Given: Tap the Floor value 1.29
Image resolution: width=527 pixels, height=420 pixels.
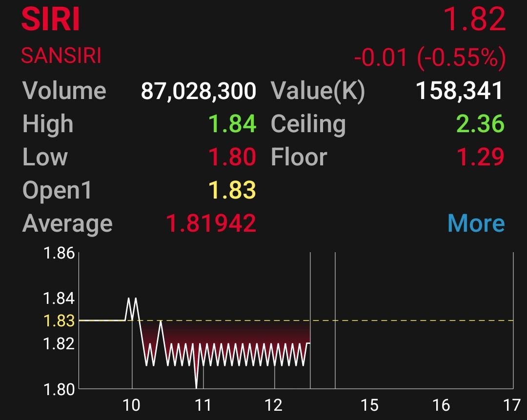Looking at the screenshot, I should (480, 157).
